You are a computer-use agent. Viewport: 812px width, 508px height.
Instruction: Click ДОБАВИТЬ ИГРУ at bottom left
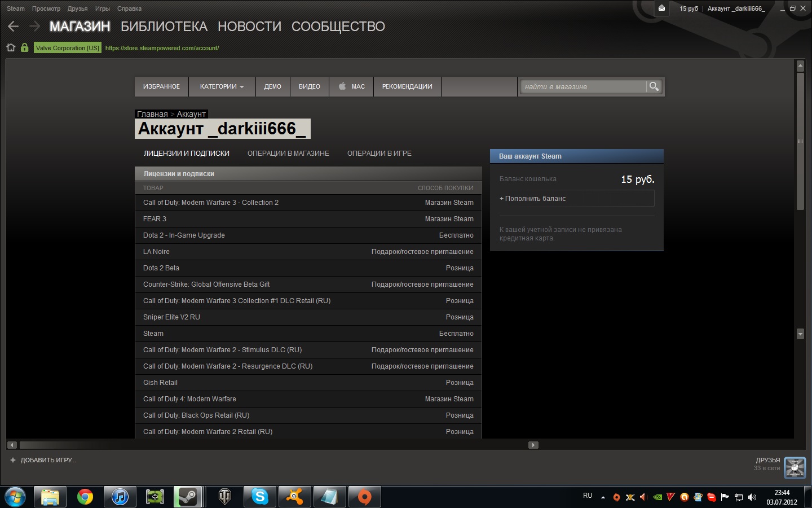[x=48, y=460]
